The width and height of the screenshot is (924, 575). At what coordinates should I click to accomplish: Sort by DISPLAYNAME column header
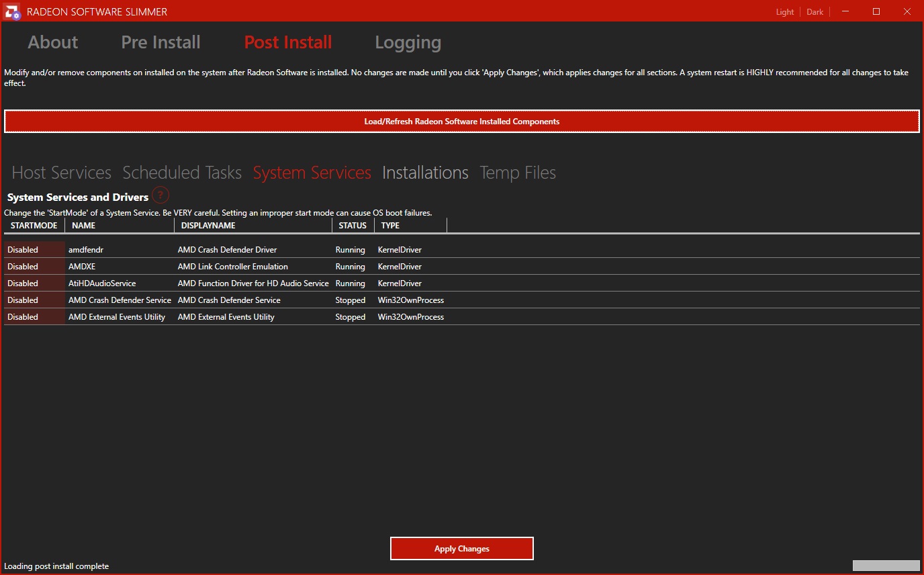(253, 226)
